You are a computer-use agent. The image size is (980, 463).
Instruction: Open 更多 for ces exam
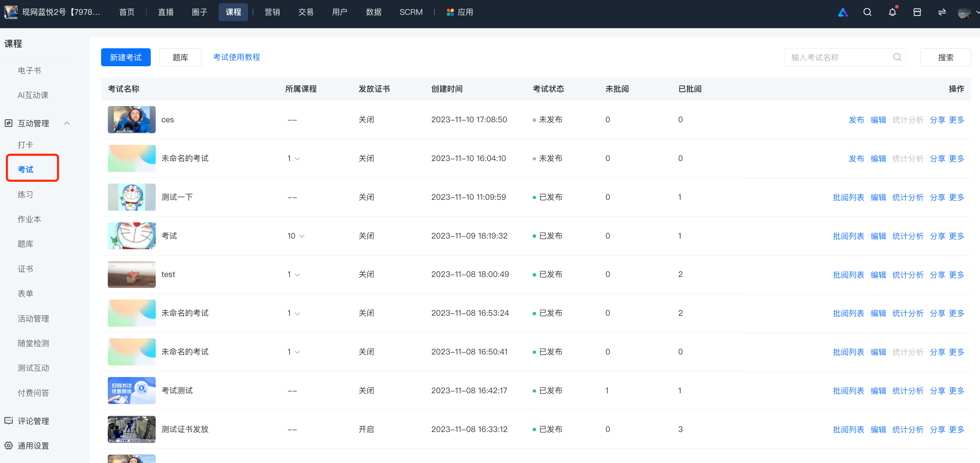pyautogui.click(x=956, y=120)
